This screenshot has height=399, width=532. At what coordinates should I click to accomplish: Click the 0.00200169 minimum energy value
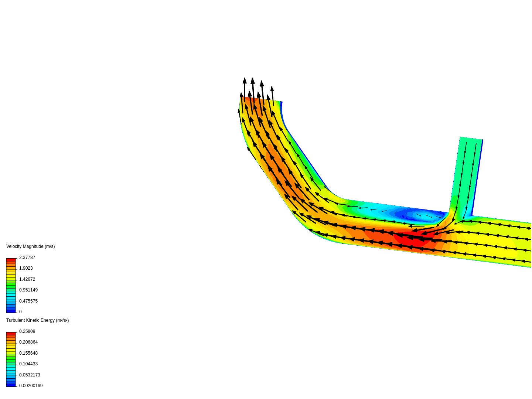(x=31, y=386)
